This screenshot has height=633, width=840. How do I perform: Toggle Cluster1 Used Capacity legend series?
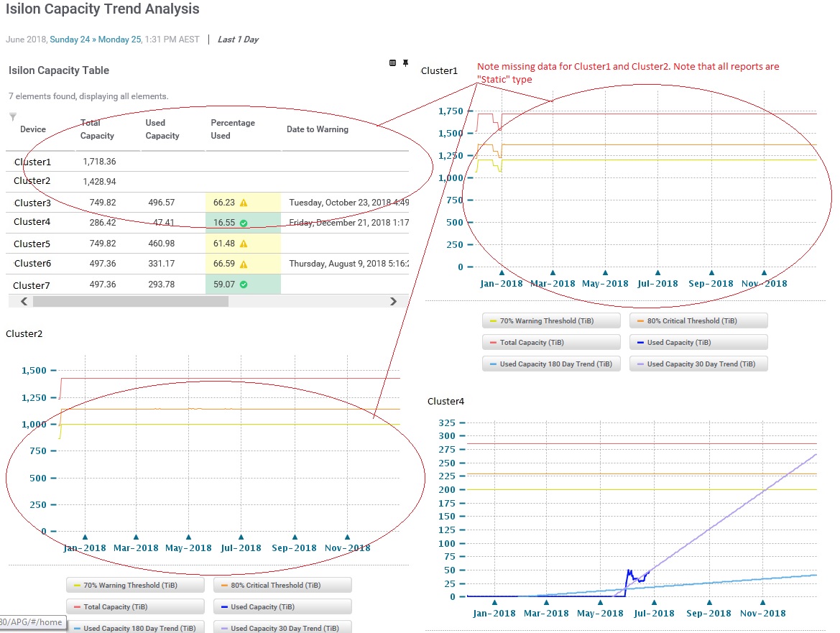click(698, 343)
